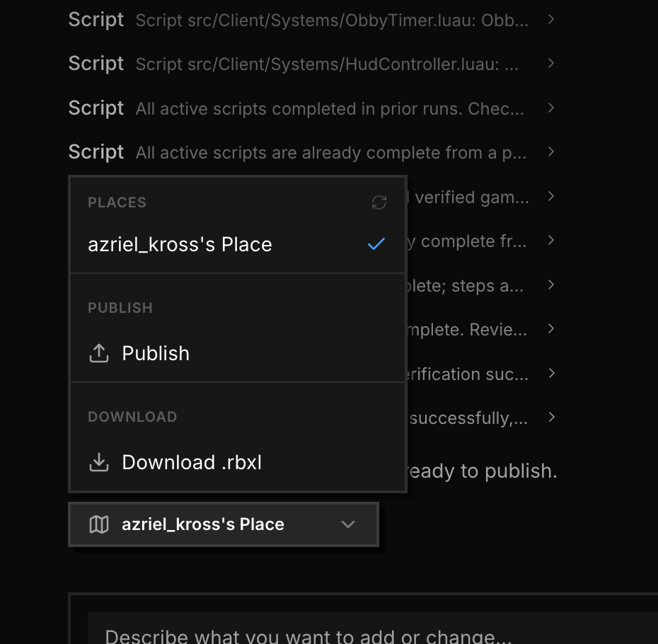Image resolution: width=658 pixels, height=644 pixels.
Task: Click the Publish upload arrow icon
Action: click(99, 353)
